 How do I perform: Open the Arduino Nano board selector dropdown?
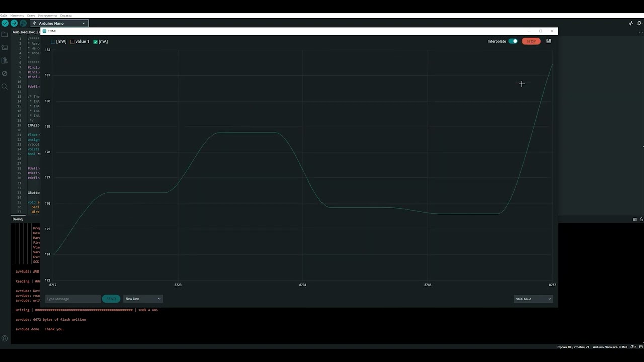[x=59, y=23]
